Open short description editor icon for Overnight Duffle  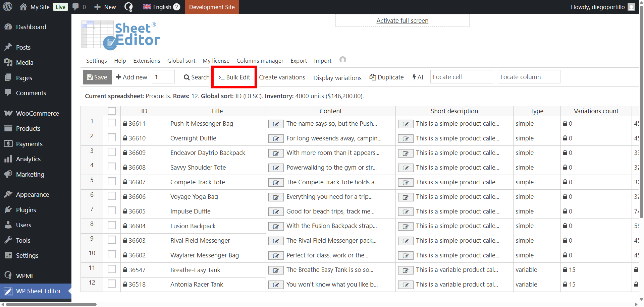pos(406,139)
